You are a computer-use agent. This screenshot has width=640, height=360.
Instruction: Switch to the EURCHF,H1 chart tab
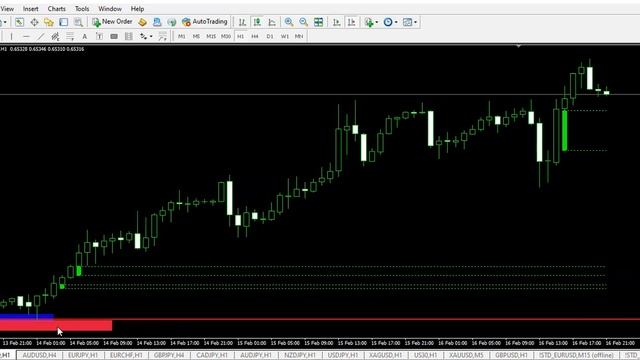click(x=126, y=356)
